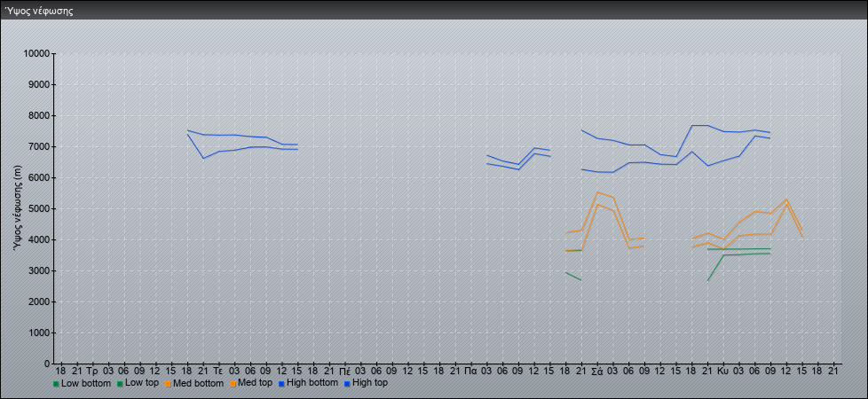
Task: Click the blue swatch beside High bottom
Action: click(x=280, y=384)
